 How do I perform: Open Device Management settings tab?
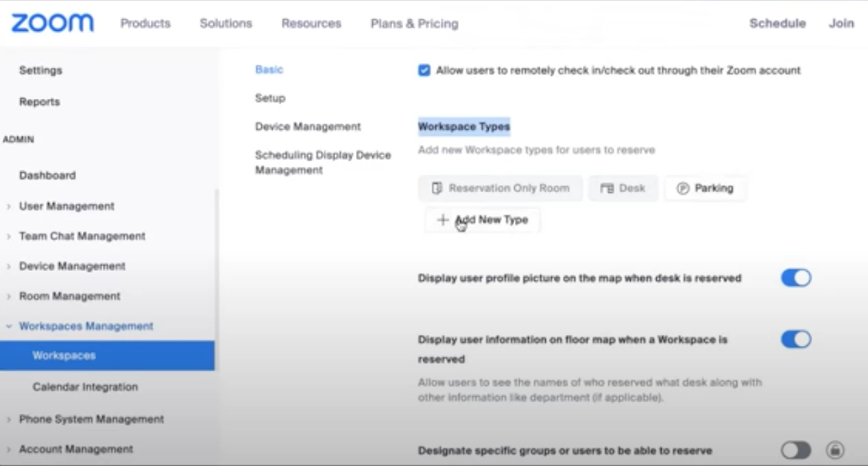pos(308,126)
